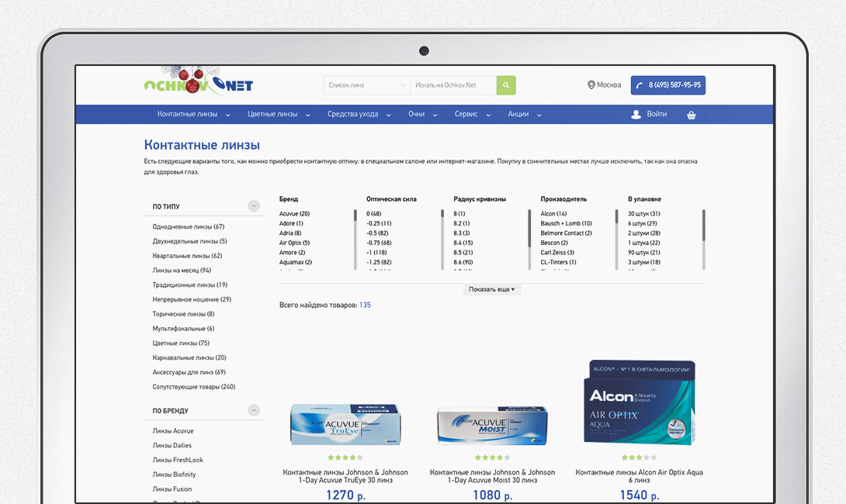Select Мультифокальные (6) filter
The width and height of the screenshot is (846, 504).
(x=183, y=329)
